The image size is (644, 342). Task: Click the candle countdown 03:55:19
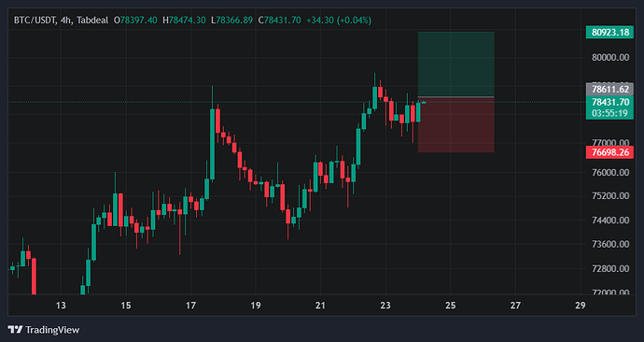pos(609,113)
